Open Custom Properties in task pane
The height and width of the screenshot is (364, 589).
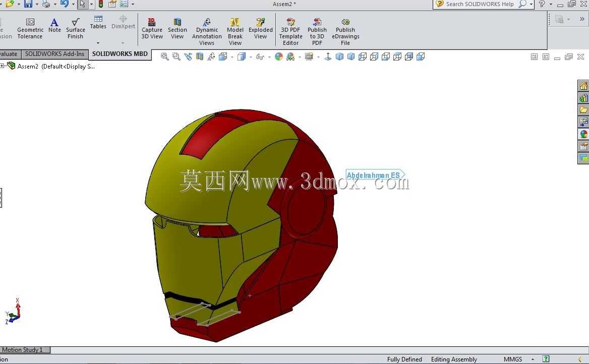[583, 146]
